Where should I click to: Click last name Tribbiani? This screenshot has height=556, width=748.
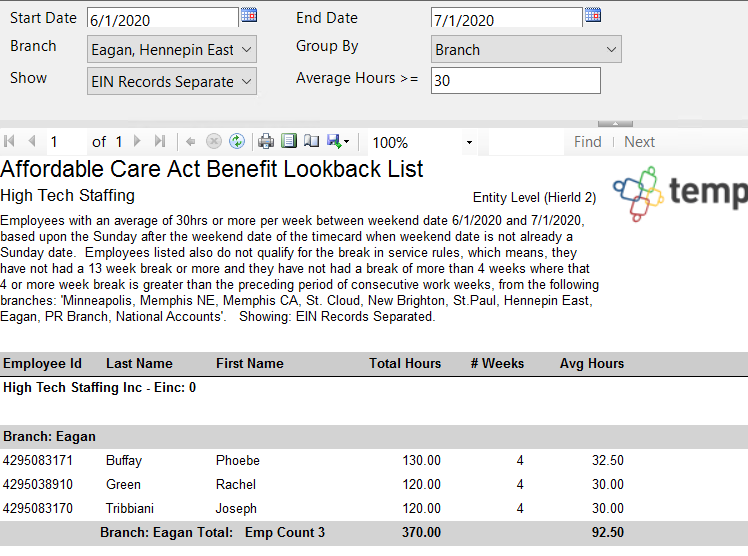pyautogui.click(x=130, y=508)
